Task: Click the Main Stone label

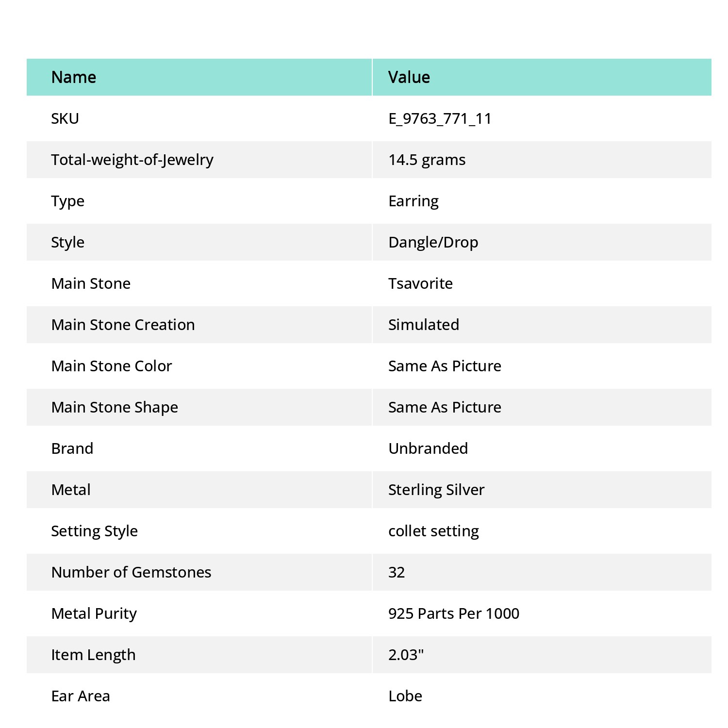Action: (91, 283)
